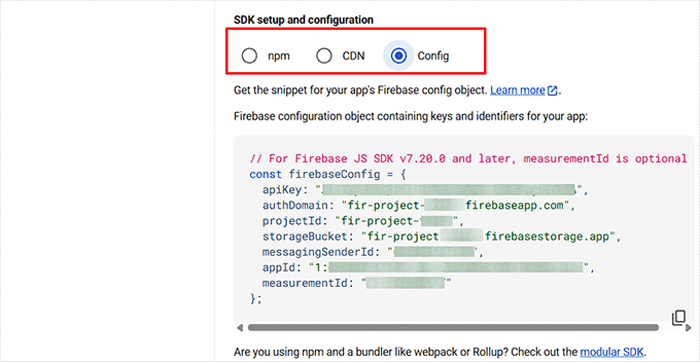Click the 'const firebaseConfig = {' line
This screenshot has width=700, height=362.
tap(327, 175)
